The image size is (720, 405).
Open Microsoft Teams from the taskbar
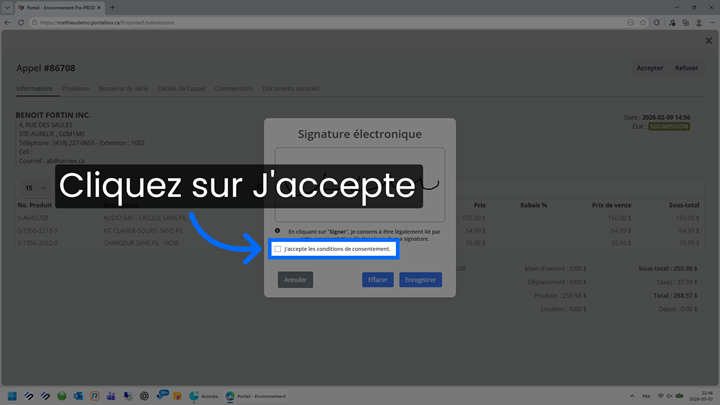[x=111, y=396]
